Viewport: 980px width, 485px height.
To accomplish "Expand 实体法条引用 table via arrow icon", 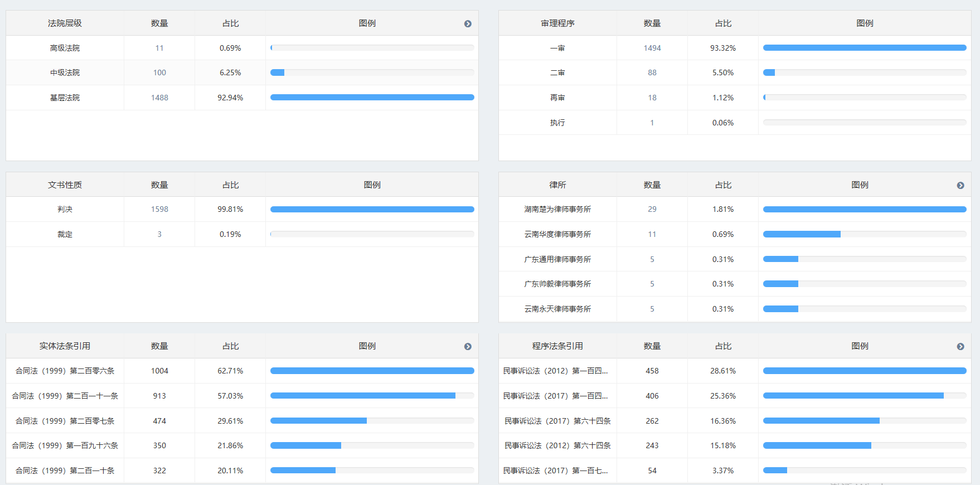I will [x=468, y=346].
